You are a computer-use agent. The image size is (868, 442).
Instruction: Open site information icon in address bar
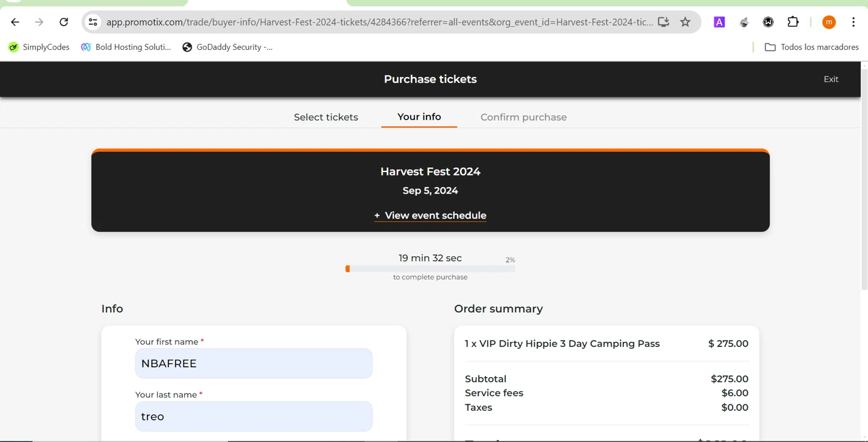tap(93, 22)
